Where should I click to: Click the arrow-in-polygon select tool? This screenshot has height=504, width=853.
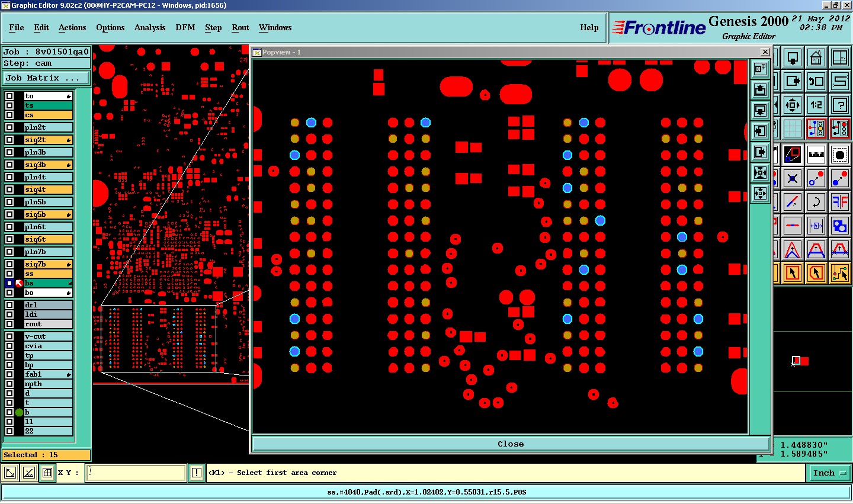tap(816, 273)
